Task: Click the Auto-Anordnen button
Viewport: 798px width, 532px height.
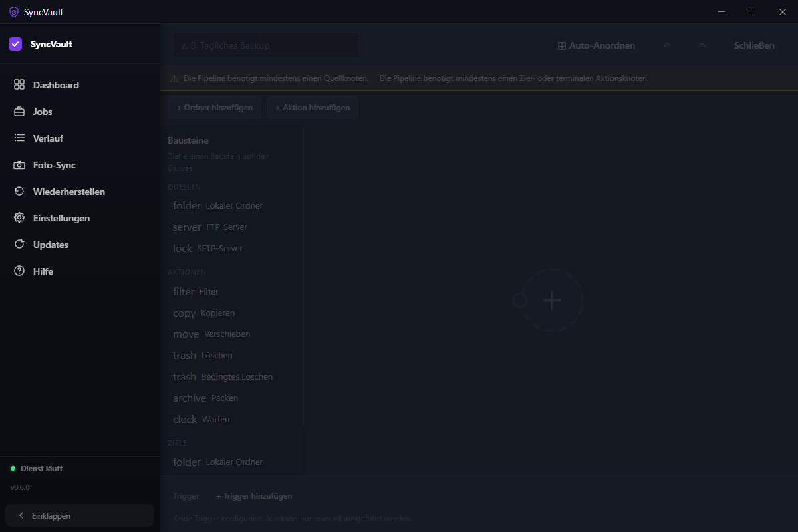Action: (x=597, y=46)
